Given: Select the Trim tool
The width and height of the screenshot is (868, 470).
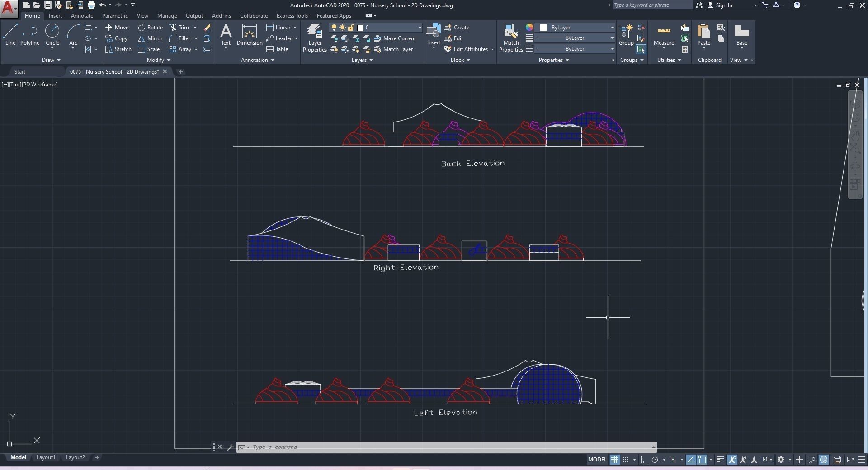Looking at the screenshot, I should (x=179, y=28).
